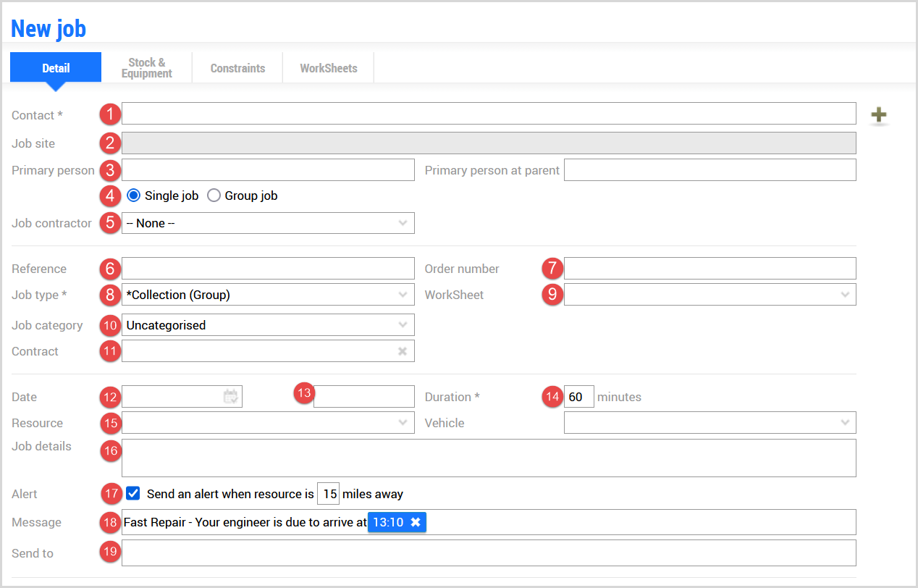Click the Send to input field
Screen dimensions: 918x588
tap(489, 553)
